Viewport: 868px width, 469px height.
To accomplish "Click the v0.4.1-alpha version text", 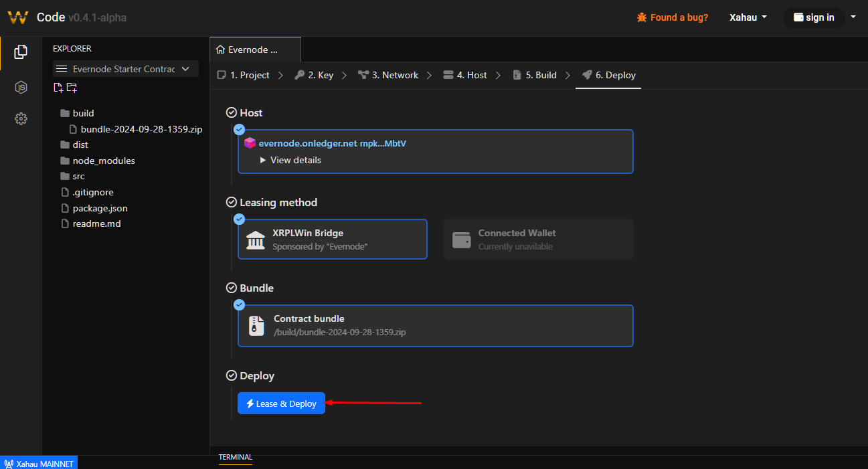I will click(x=98, y=17).
